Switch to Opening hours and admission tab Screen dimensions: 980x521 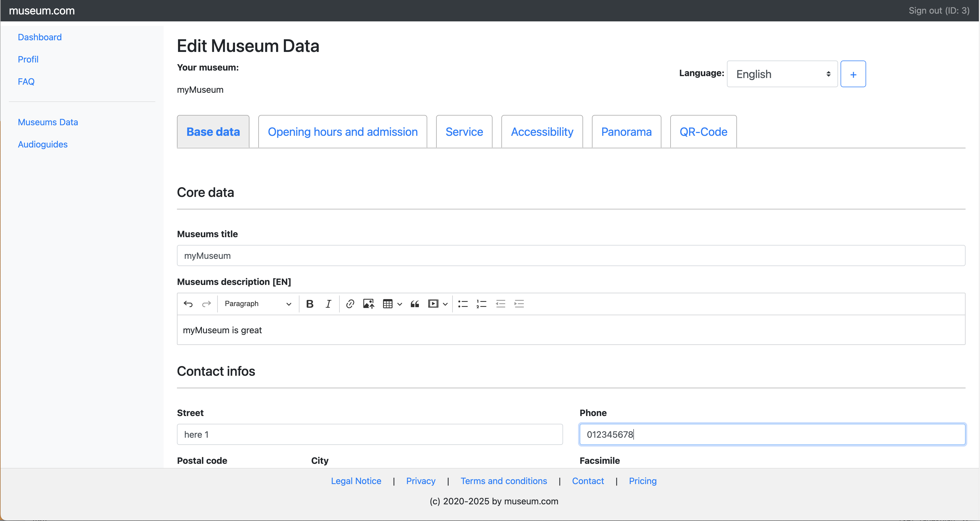(x=342, y=132)
